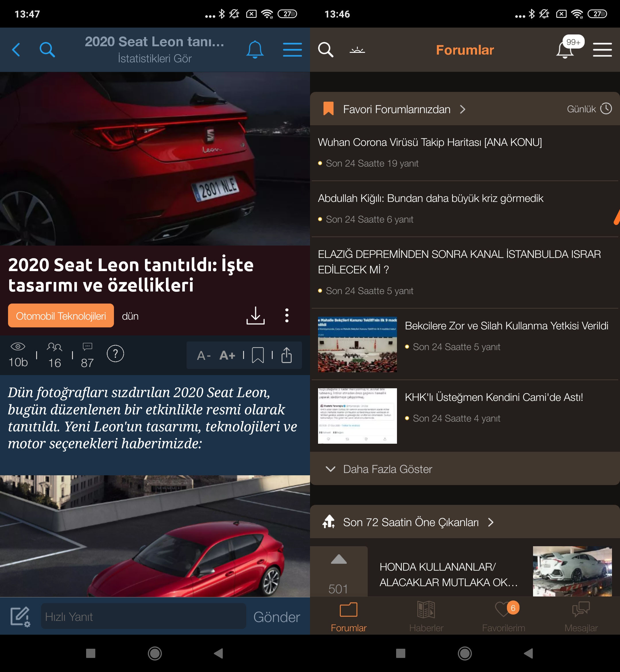Focus the Hızlı Yanıt input field
Image resolution: width=620 pixels, height=672 pixels.
[x=143, y=616]
